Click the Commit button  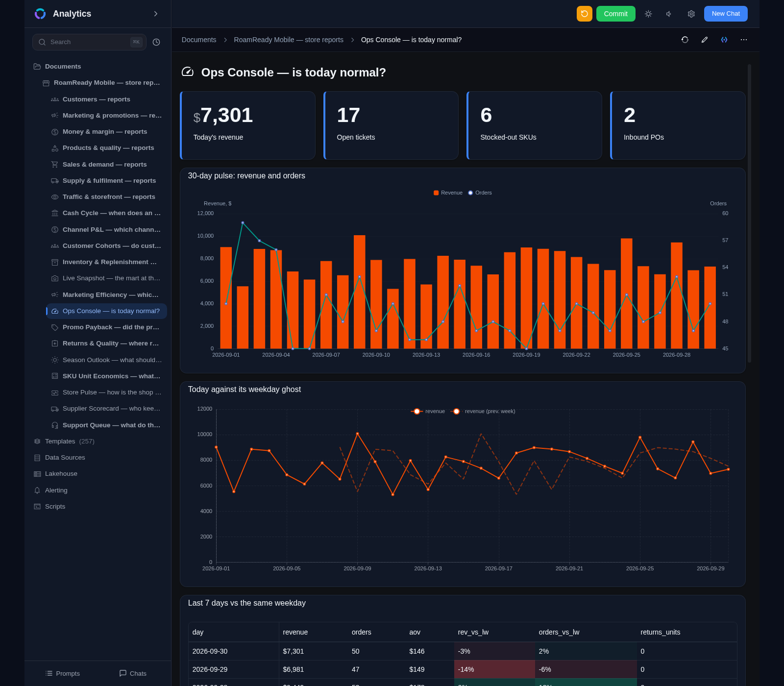click(x=615, y=14)
